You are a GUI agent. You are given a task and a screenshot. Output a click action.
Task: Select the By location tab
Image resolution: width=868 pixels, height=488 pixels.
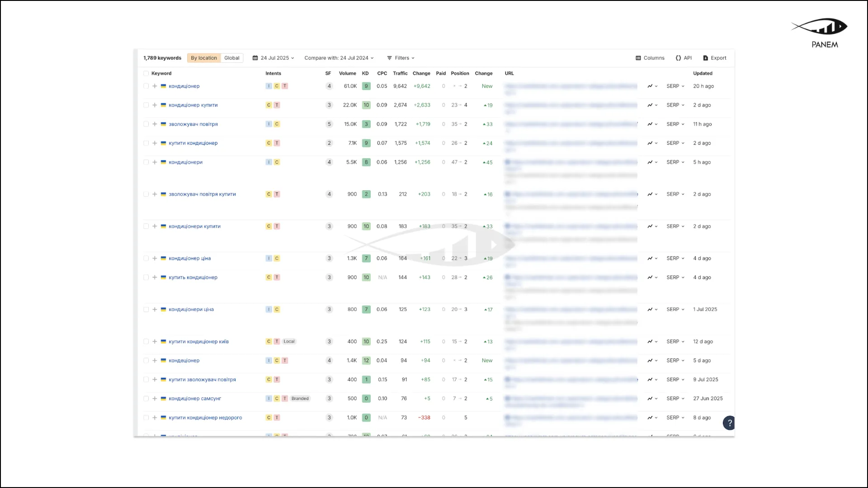pos(204,58)
